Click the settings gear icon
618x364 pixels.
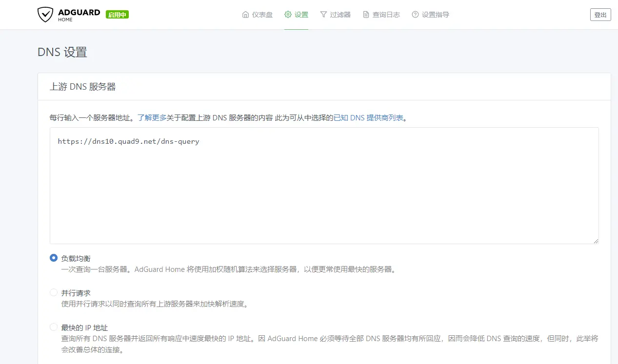coord(288,15)
